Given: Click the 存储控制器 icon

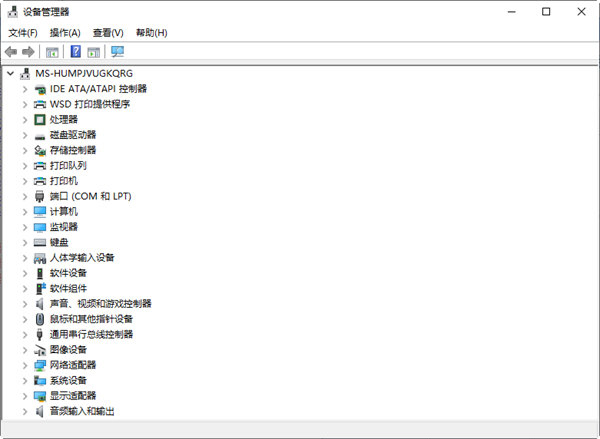Looking at the screenshot, I should tap(40, 151).
